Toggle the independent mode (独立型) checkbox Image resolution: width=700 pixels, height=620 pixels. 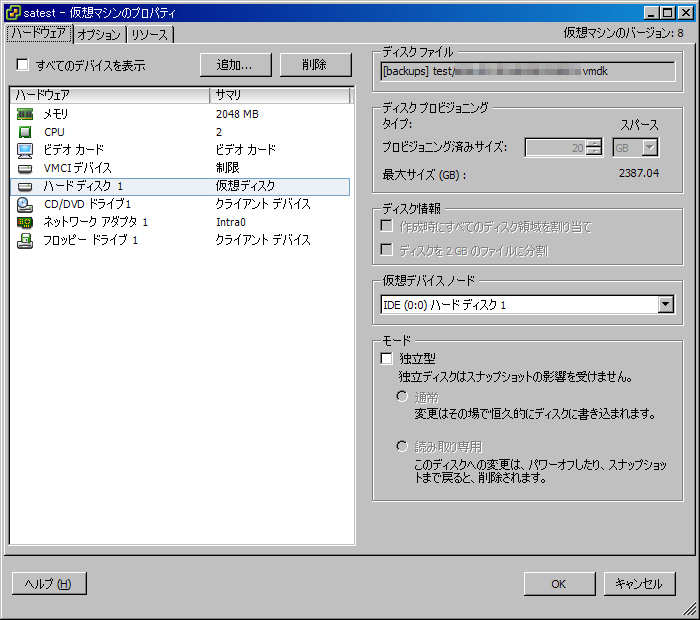[387, 358]
